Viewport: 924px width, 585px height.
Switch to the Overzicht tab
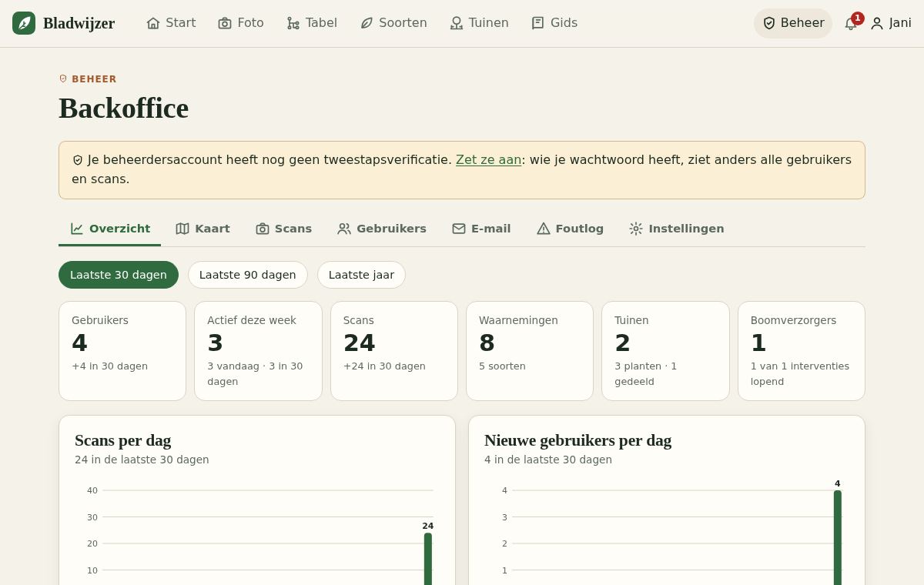[110, 229]
